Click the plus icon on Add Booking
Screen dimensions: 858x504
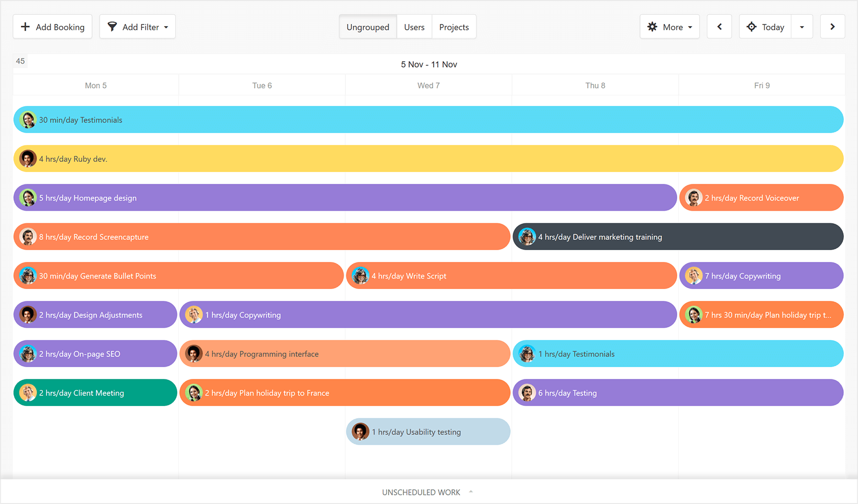point(26,27)
